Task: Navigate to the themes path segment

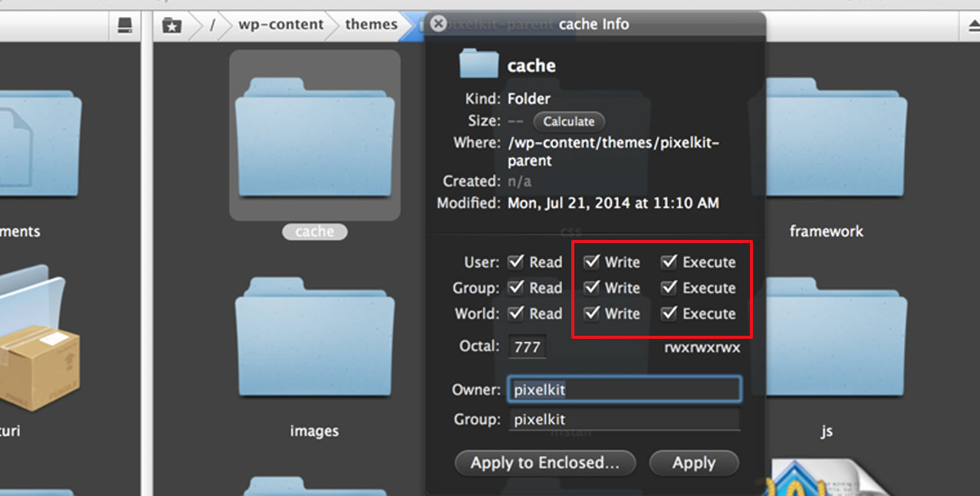Action: (x=371, y=25)
